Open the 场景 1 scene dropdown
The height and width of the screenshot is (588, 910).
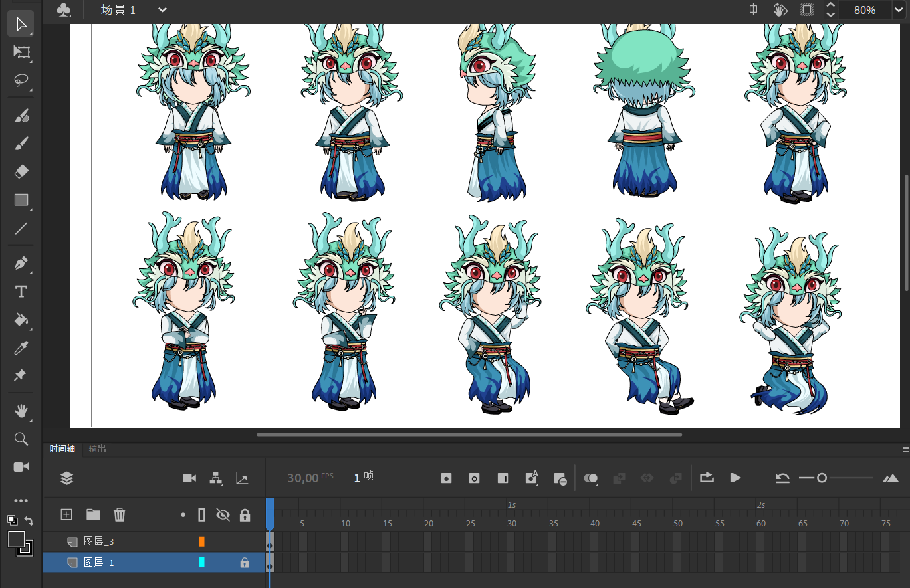[163, 10]
